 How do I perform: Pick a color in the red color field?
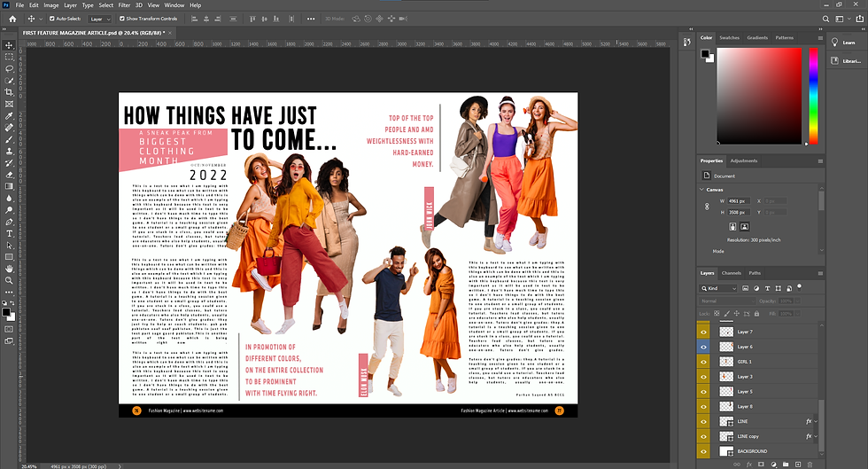(759, 96)
